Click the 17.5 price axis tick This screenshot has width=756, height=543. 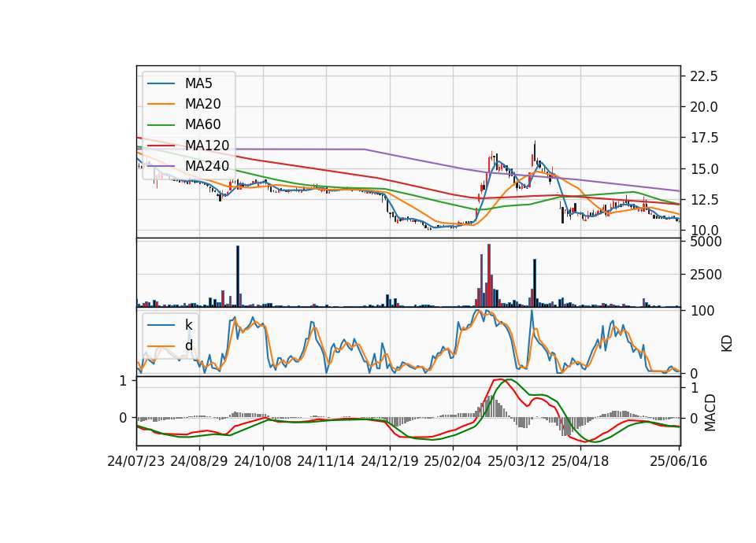704,138
